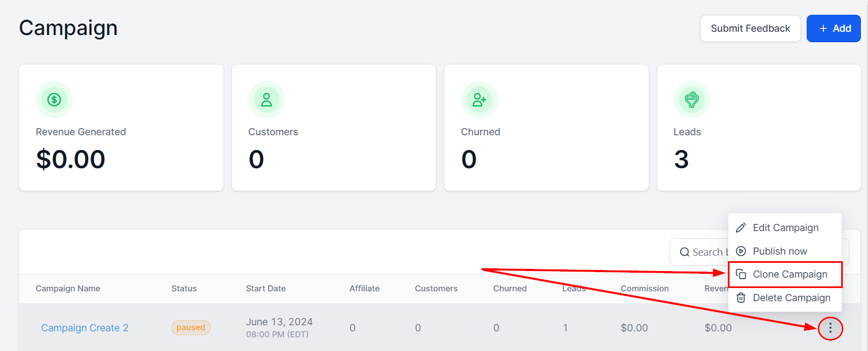Click the Churned user-plus icon

pos(479,100)
